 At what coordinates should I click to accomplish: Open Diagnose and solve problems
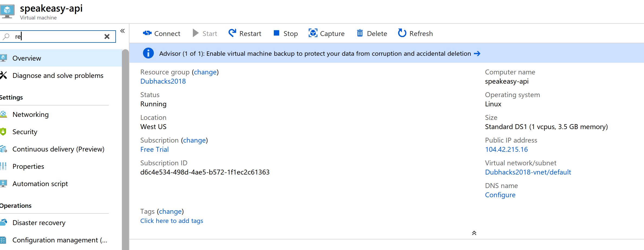click(61, 75)
